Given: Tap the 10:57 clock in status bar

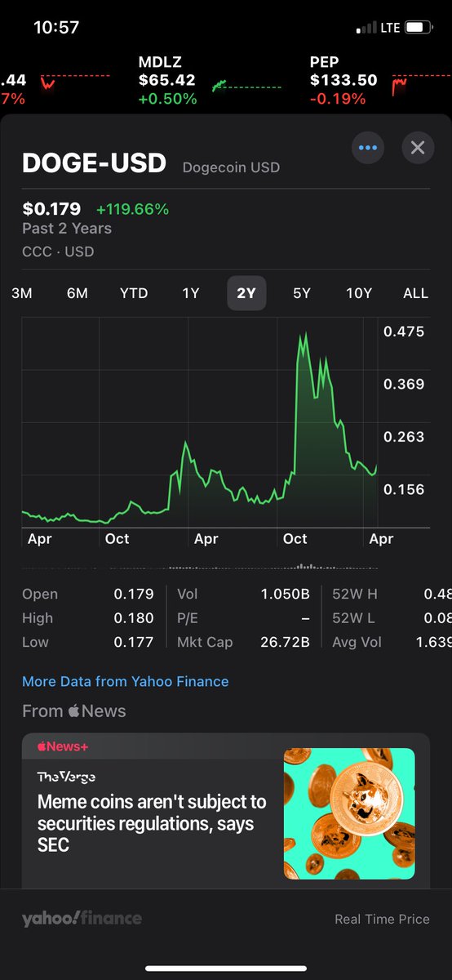Looking at the screenshot, I should 56,28.
